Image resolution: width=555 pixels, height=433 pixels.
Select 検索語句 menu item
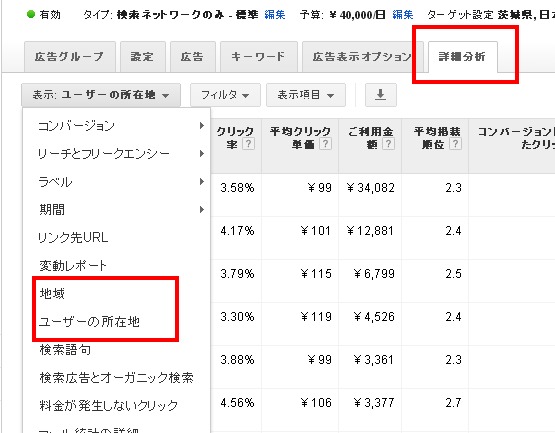65,350
